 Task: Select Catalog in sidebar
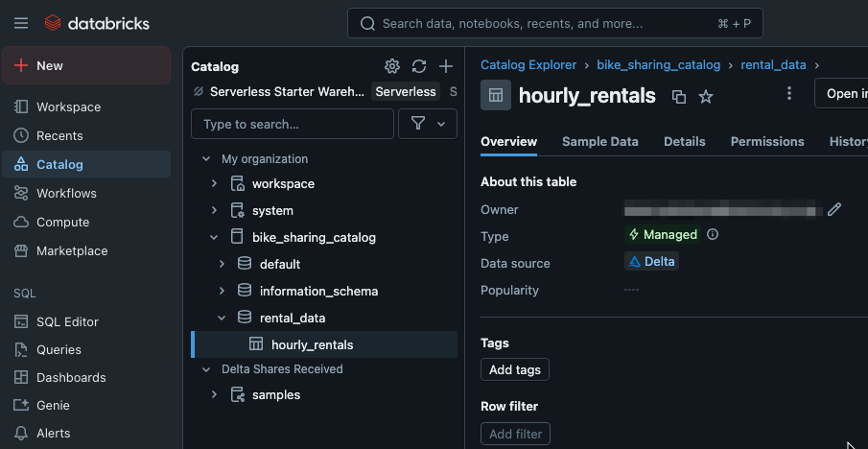tap(86, 164)
